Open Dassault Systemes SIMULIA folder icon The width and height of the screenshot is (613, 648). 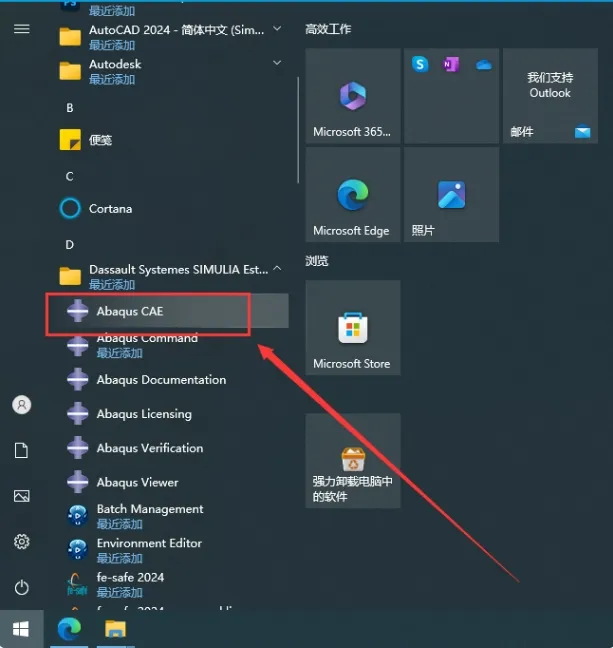(x=70, y=276)
